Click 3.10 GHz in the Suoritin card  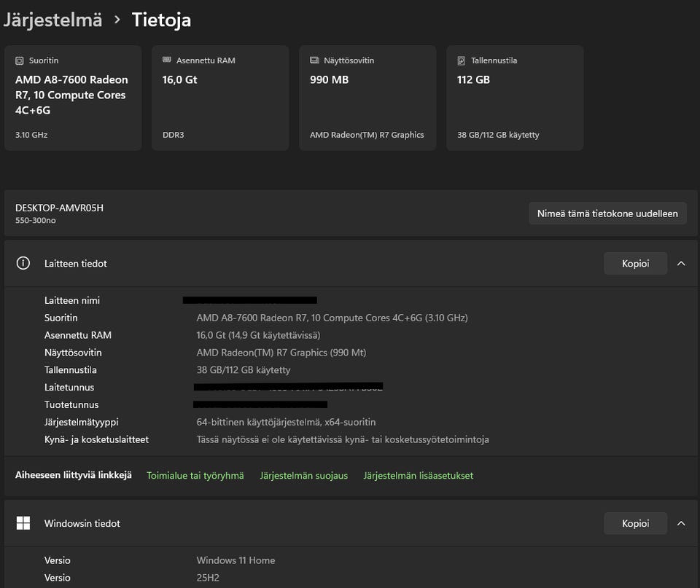(x=31, y=135)
